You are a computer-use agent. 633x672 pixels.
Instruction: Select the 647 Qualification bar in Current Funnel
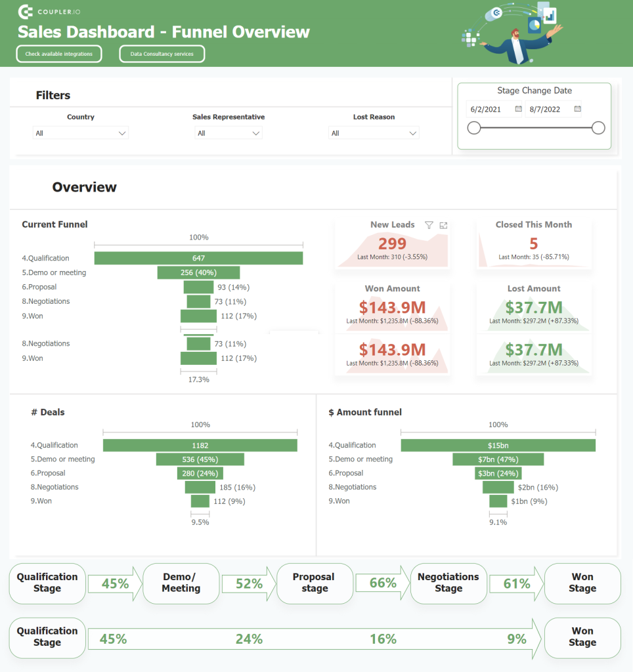(198, 258)
